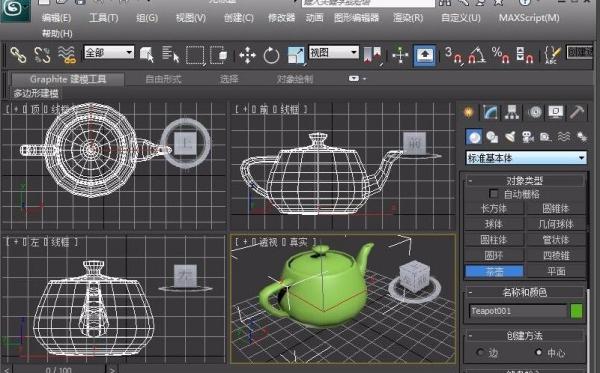Click the Teapot001 name field
The width and height of the screenshot is (600, 373).
pyautogui.click(x=518, y=311)
